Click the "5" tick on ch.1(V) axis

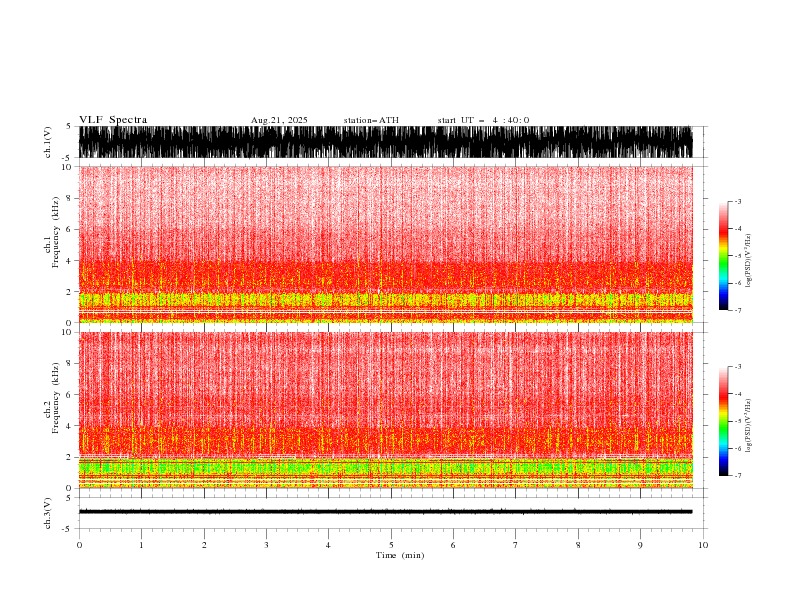[x=68, y=126]
